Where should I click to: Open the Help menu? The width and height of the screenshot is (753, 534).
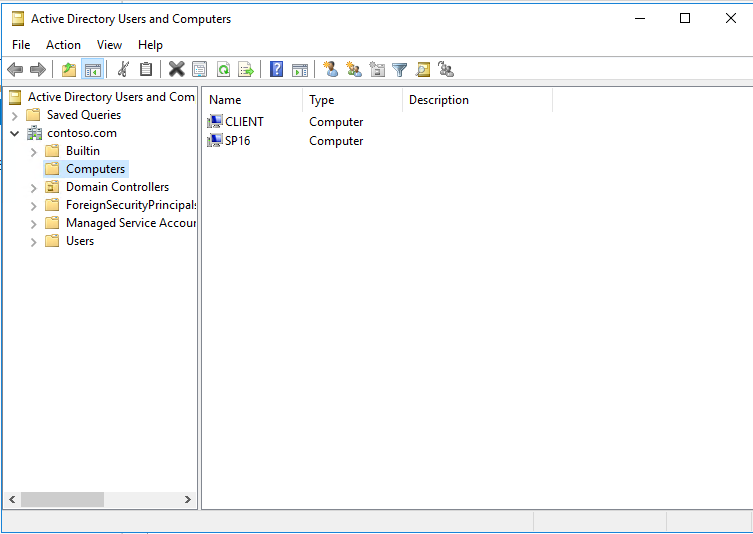[150, 45]
